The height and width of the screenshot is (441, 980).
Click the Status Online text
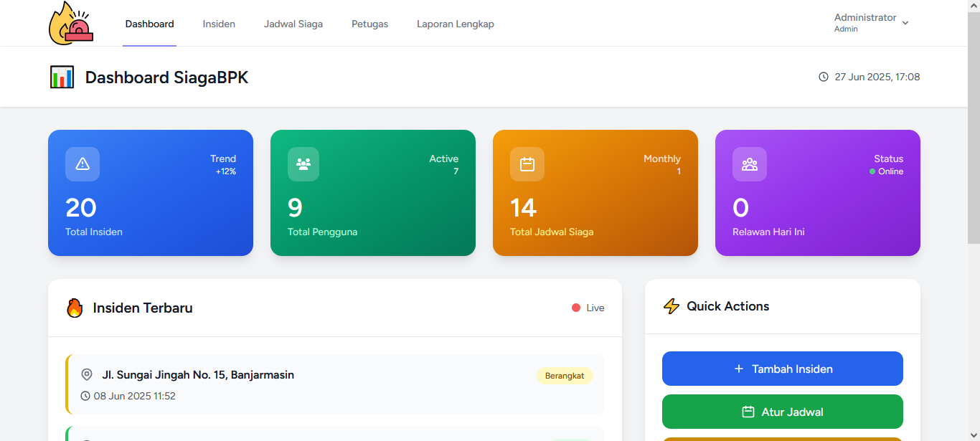887,165
